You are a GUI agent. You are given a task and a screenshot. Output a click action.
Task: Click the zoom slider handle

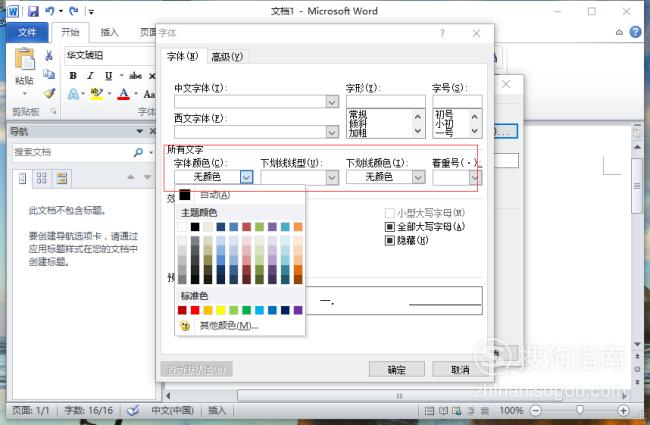[x=580, y=410]
